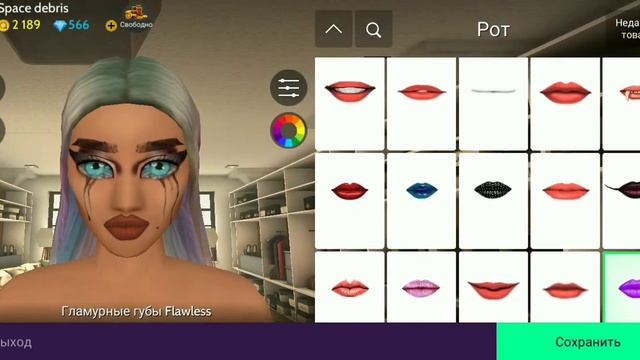
Task: Select the open smile mouth showing teeth
Action: (350, 104)
